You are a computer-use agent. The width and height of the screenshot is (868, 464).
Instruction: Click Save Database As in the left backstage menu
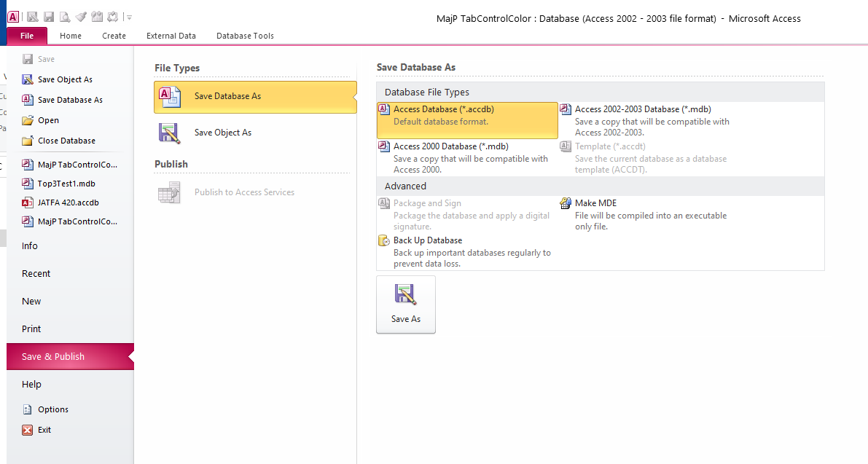point(70,100)
